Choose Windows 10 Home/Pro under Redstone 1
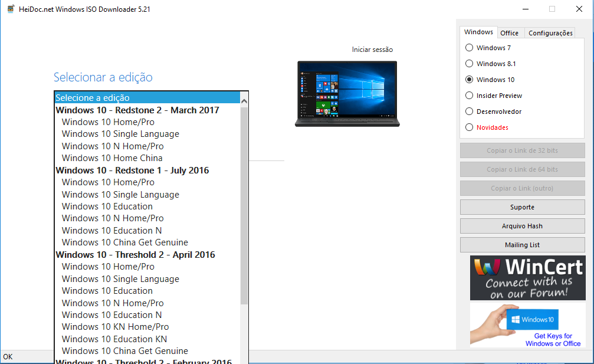 click(147, 182)
